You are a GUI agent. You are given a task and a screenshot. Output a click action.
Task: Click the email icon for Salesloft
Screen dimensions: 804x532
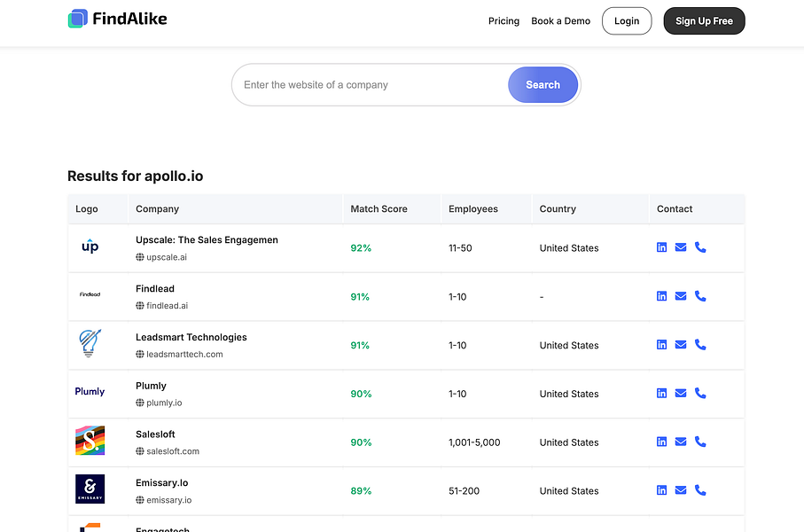pyautogui.click(x=681, y=442)
